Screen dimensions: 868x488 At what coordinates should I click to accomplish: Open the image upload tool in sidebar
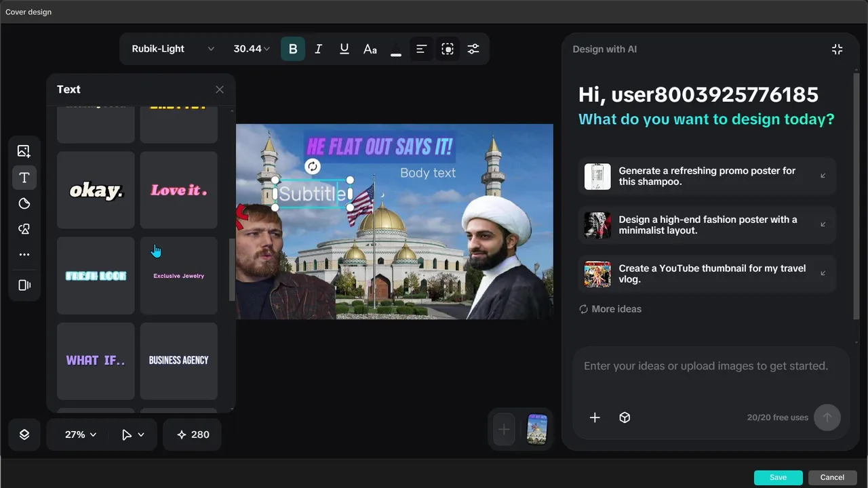click(24, 151)
